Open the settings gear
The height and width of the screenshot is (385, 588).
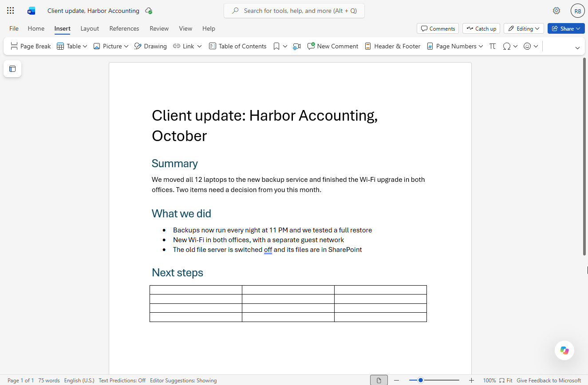pos(556,11)
